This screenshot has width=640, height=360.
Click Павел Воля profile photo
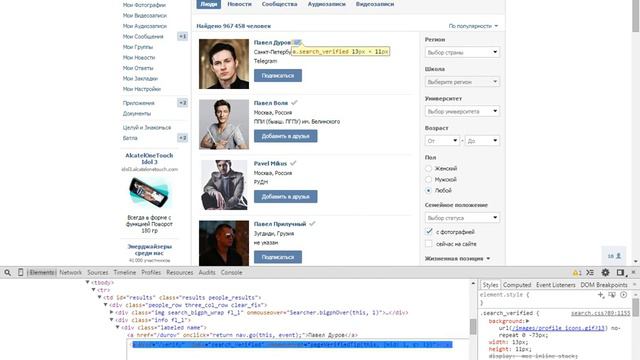pyautogui.click(x=224, y=124)
